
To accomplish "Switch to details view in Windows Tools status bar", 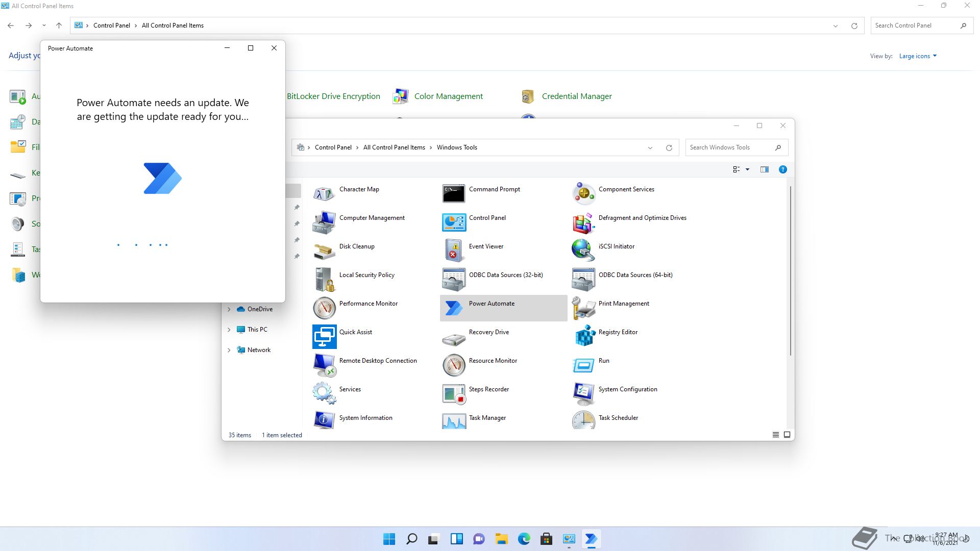I will [x=775, y=435].
